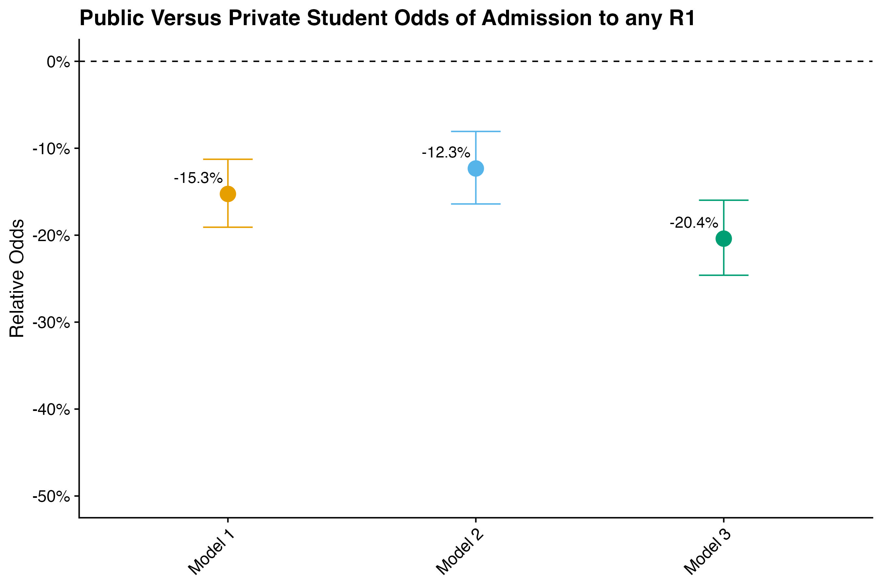Image resolution: width=882 pixels, height=588 pixels.
Task: Click the green Model 3 data point
Action: click(723, 238)
